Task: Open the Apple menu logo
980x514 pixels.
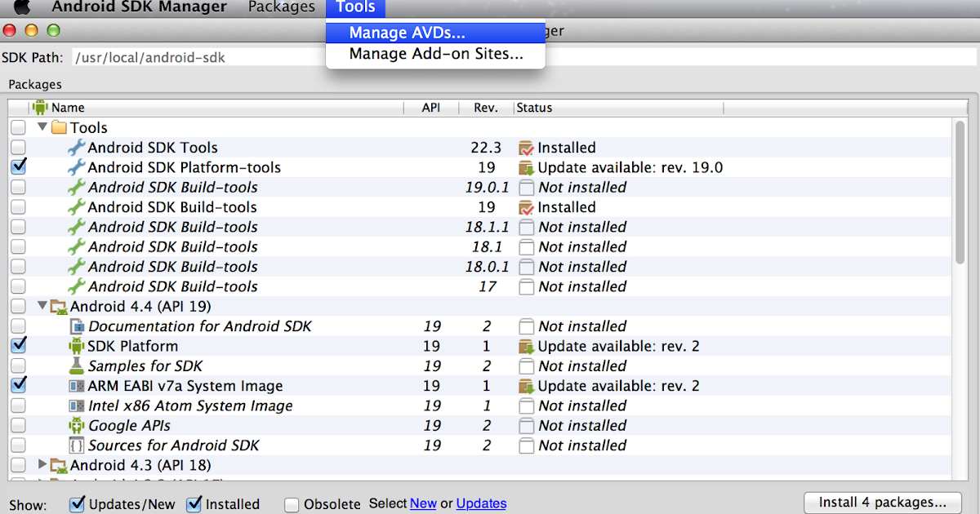Action: pyautogui.click(x=23, y=7)
